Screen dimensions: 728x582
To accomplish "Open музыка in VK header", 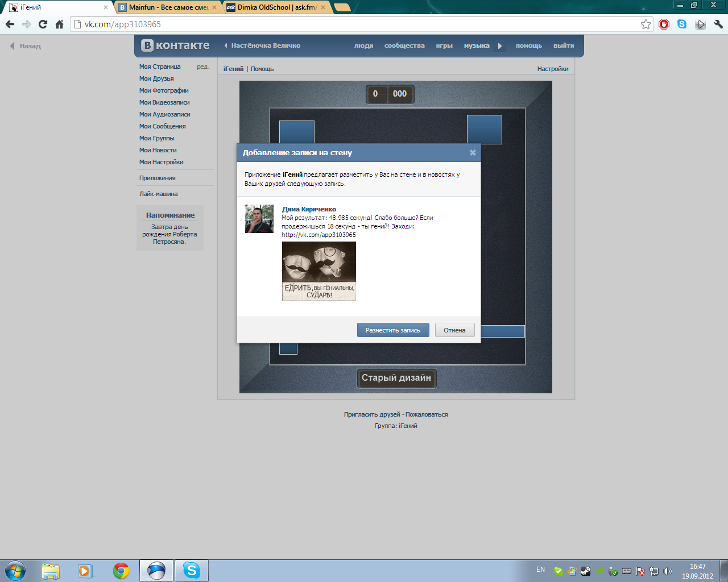I will [x=477, y=45].
